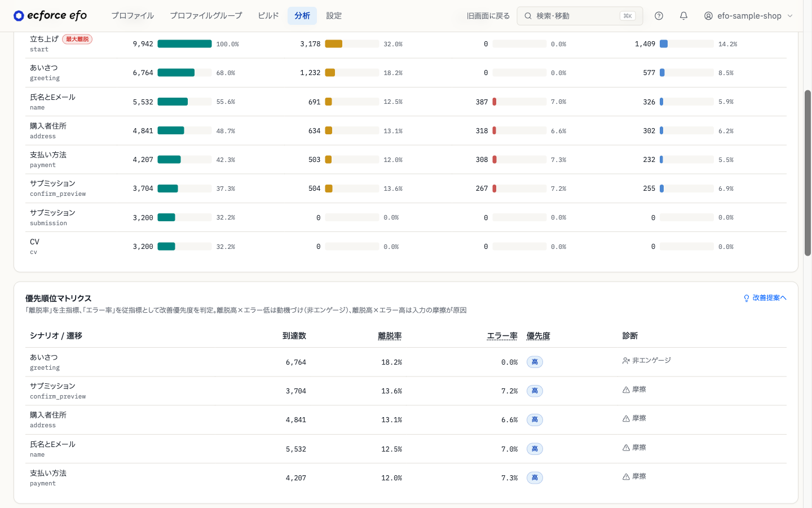Click the 高 priority badge in matrix confirm_preview row
Image resolution: width=812 pixels, height=508 pixels.
(x=535, y=391)
